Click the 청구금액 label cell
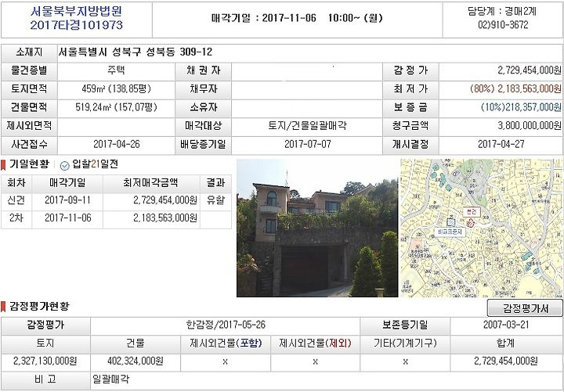 pos(410,126)
